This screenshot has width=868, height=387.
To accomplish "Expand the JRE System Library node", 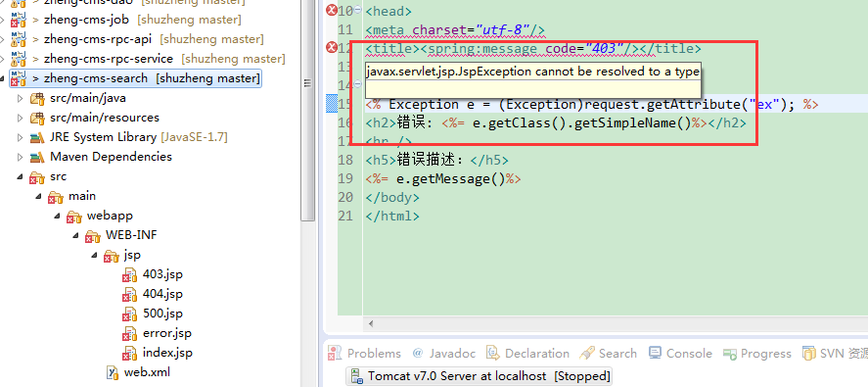I will click(21, 137).
